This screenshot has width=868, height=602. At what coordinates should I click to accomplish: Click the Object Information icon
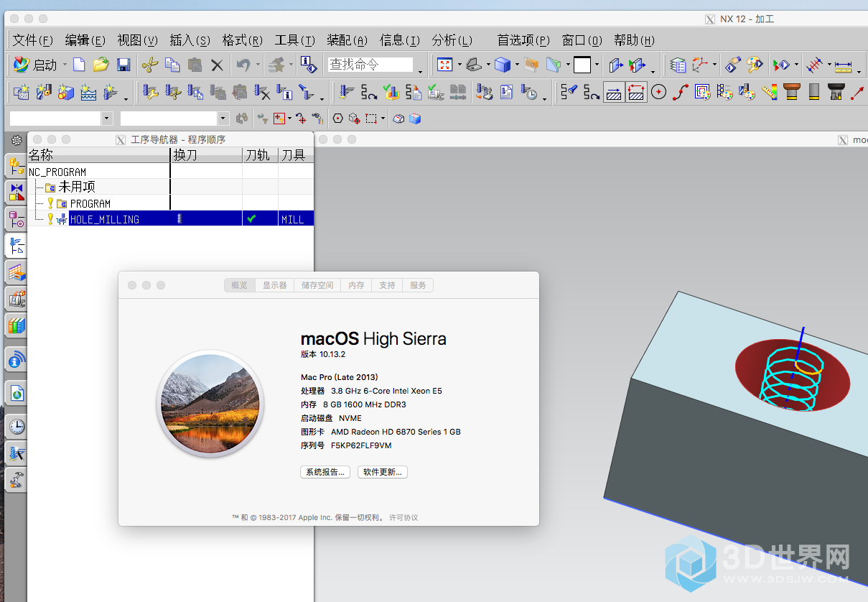click(309, 65)
